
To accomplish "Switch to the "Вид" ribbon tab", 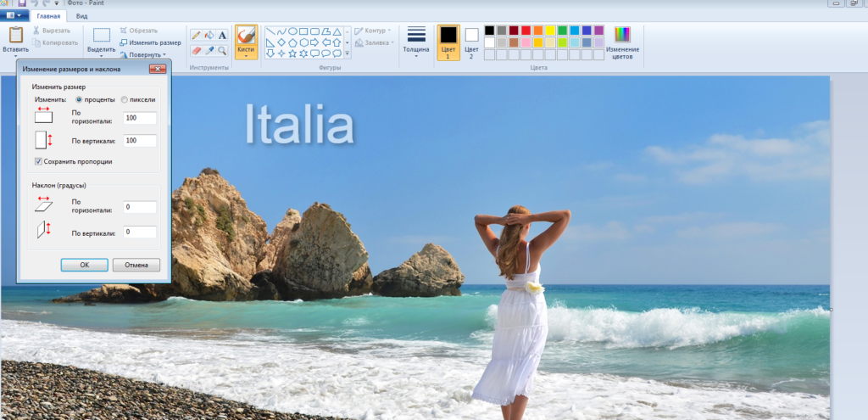I will [x=81, y=15].
